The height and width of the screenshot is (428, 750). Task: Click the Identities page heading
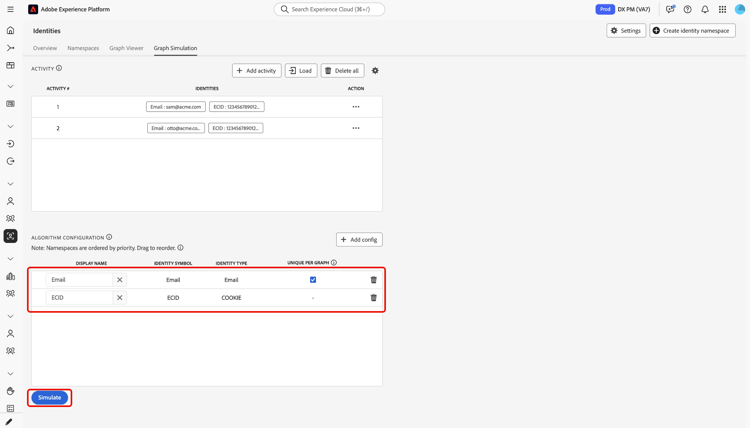pos(47,31)
